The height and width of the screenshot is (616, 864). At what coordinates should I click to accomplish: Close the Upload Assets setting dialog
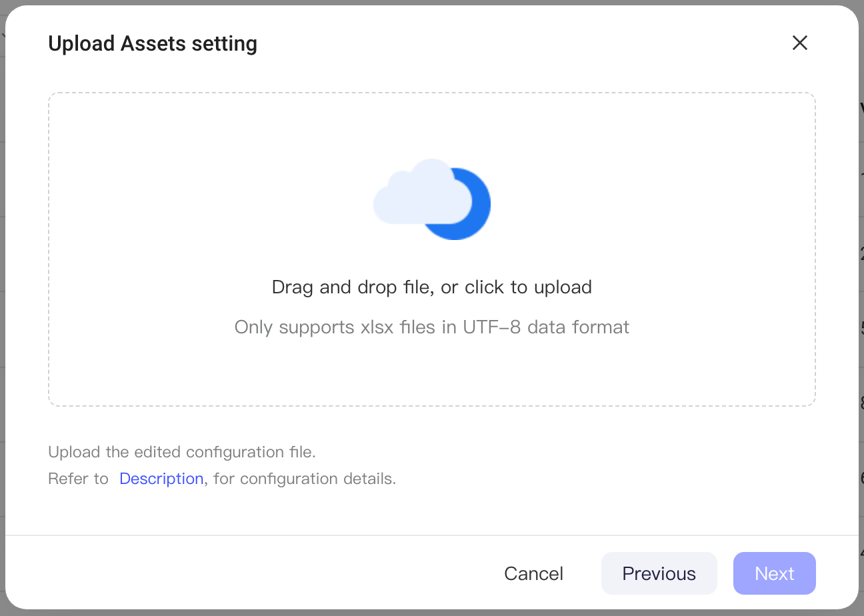799,43
